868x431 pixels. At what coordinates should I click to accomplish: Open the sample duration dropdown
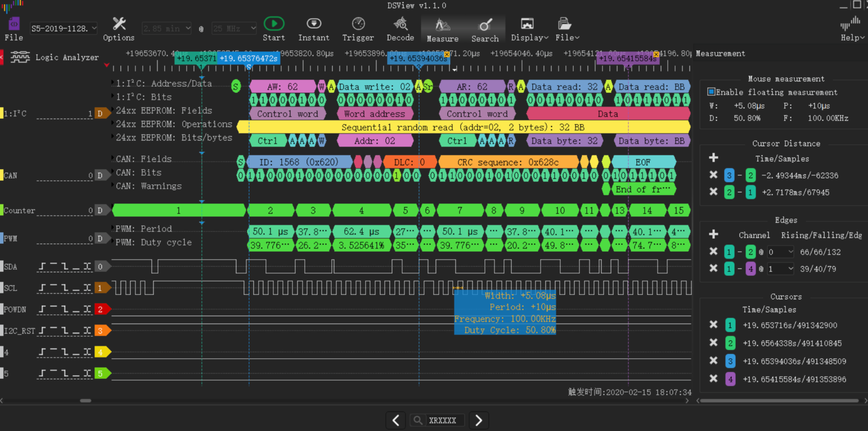167,28
